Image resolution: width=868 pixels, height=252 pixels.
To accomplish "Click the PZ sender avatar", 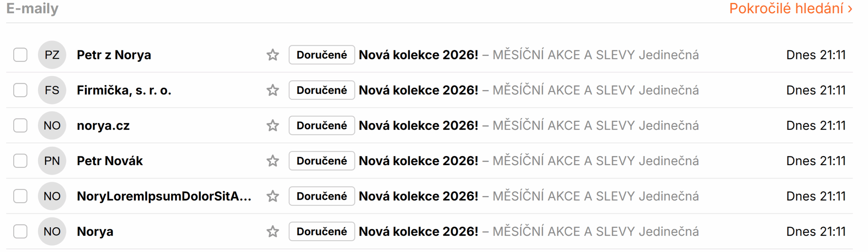I will 52,55.
